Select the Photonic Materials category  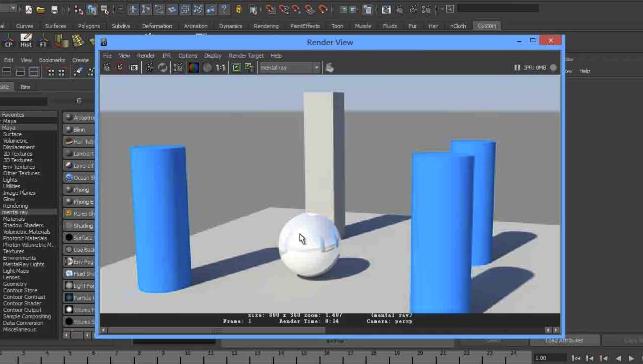click(25, 238)
